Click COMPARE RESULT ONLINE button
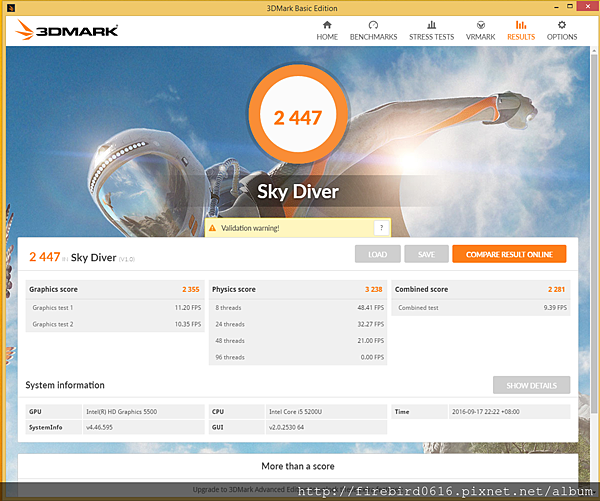Image resolution: width=600 pixels, height=501 pixels. [x=509, y=254]
